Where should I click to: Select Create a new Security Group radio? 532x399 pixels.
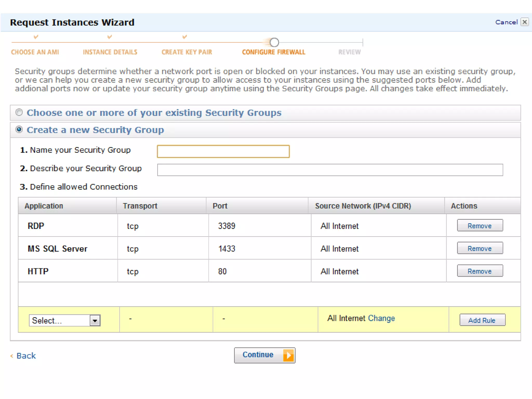(19, 129)
